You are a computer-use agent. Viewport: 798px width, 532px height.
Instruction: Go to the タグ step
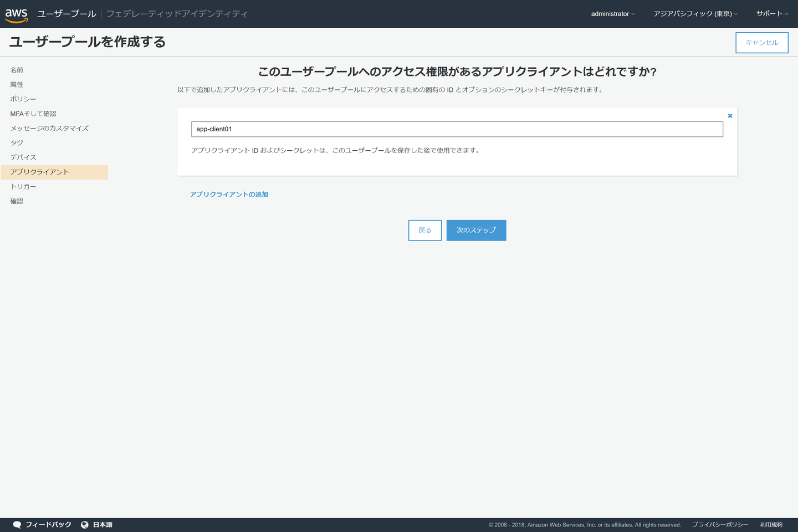[x=17, y=143]
